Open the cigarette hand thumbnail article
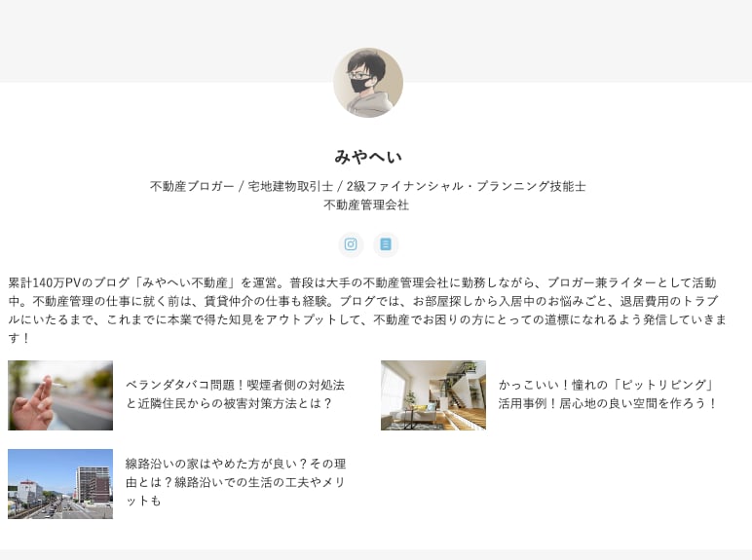Viewport: 752px width, 560px height. (60, 395)
